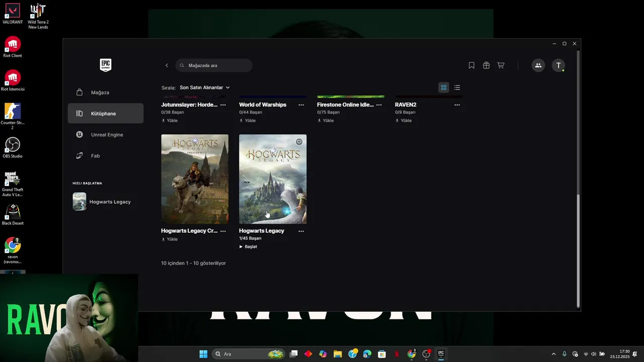Click Yükle under World of Warships

(x=248, y=121)
